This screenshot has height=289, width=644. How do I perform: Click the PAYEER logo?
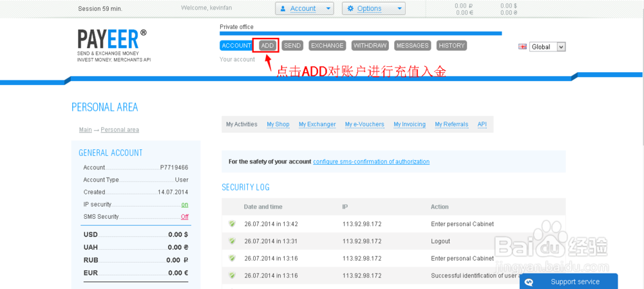click(x=111, y=39)
